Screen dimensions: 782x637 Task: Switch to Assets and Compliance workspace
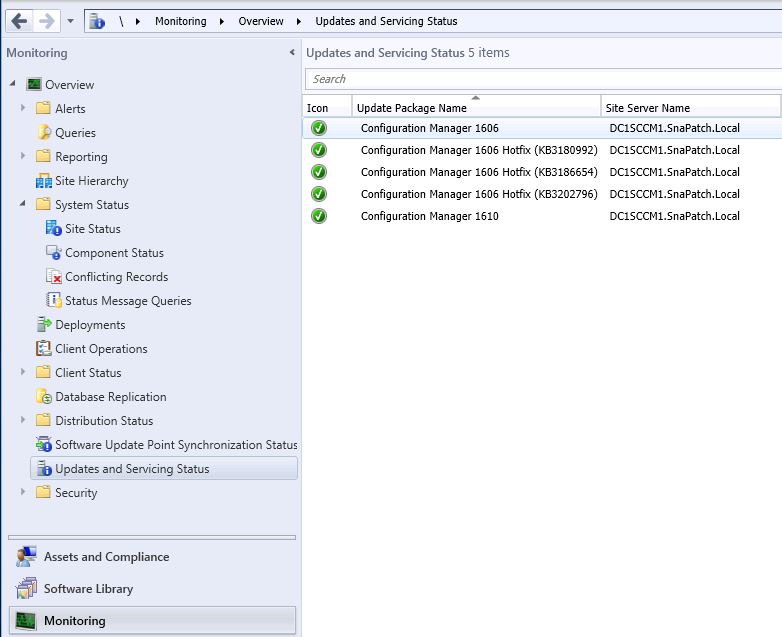152,557
